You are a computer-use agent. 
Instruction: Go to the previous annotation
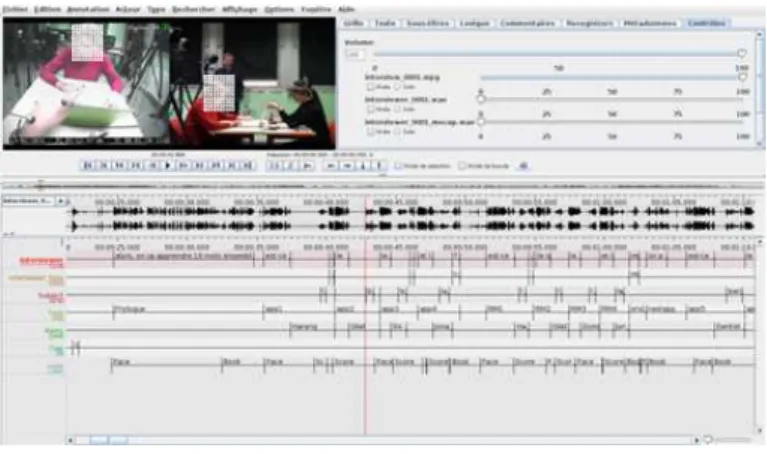point(331,166)
